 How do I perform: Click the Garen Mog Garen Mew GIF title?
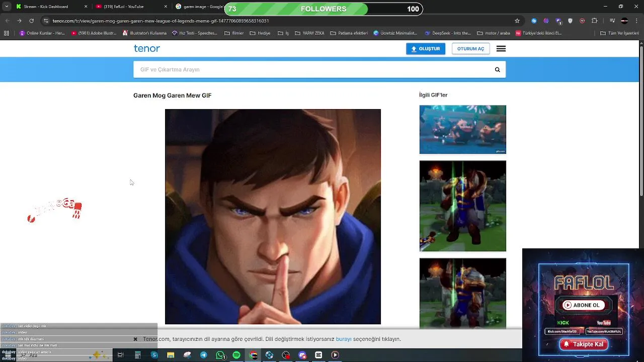172,96
